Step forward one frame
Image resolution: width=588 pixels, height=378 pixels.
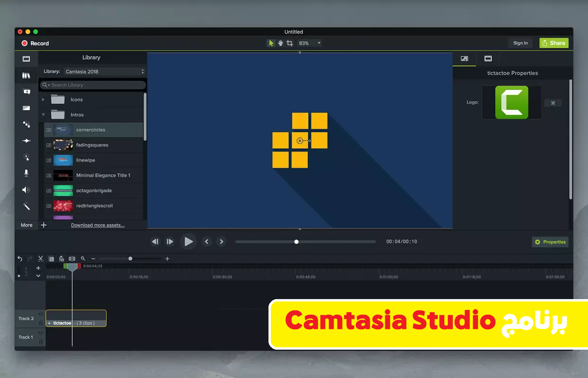pos(170,241)
